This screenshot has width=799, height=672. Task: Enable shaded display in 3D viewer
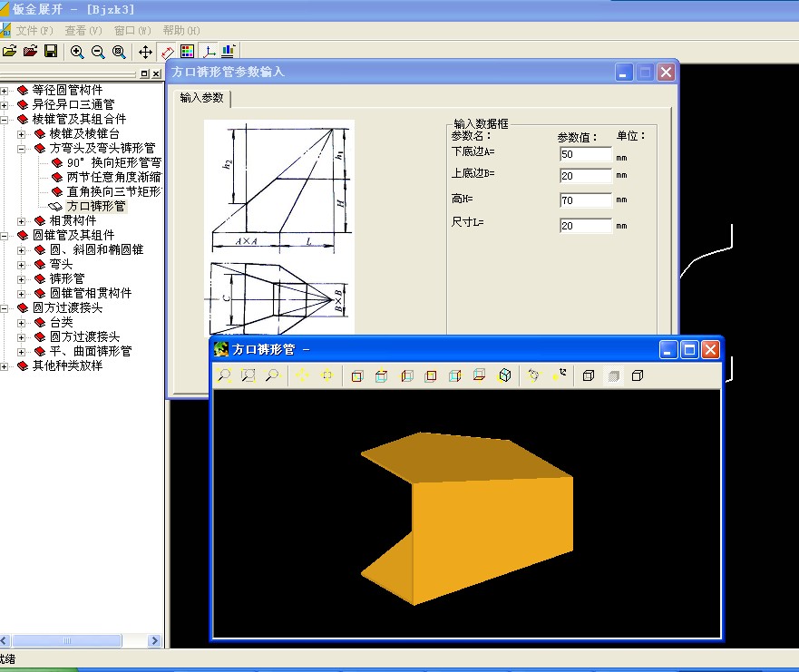[x=613, y=375]
